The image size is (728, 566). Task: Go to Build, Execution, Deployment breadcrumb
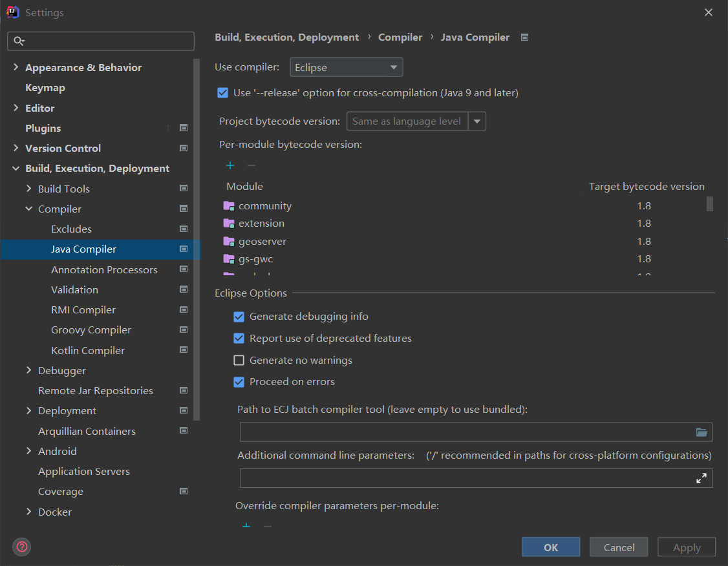pos(287,37)
